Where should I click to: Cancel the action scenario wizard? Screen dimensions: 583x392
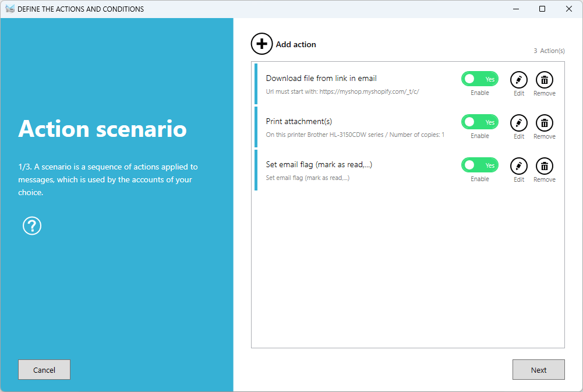pyautogui.click(x=44, y=370)
